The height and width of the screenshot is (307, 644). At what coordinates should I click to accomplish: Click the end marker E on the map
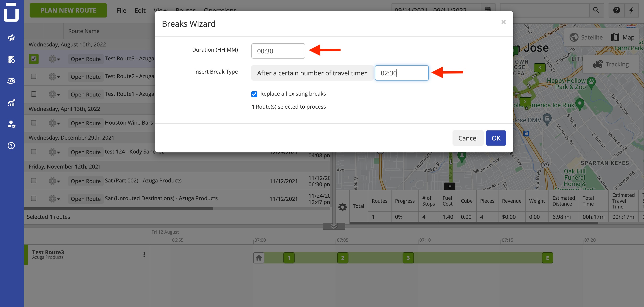[x=450, y=186]
